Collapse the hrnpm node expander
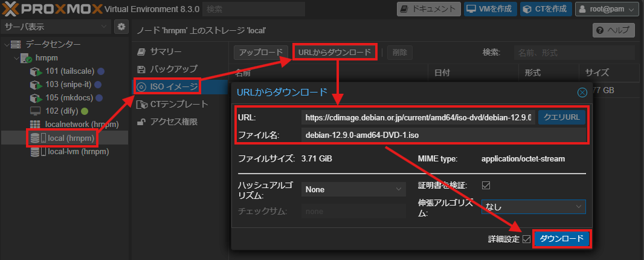644x260 pixels. [x=16, y=58]
